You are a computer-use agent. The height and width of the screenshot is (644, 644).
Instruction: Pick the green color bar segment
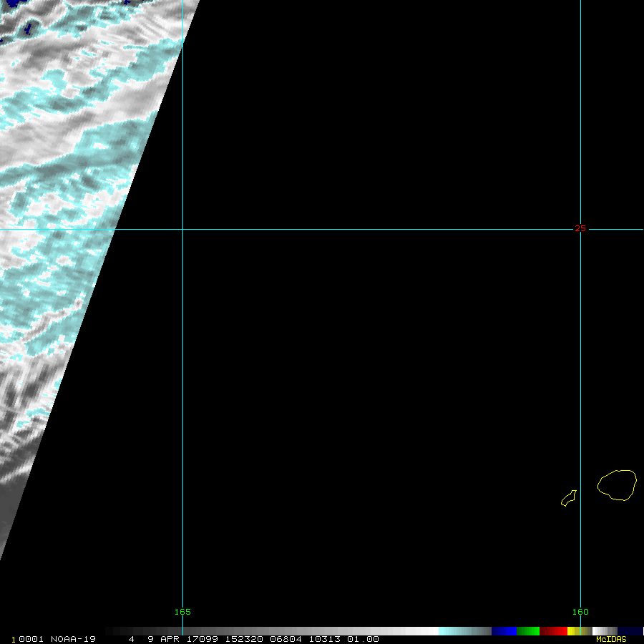(528, 631)
